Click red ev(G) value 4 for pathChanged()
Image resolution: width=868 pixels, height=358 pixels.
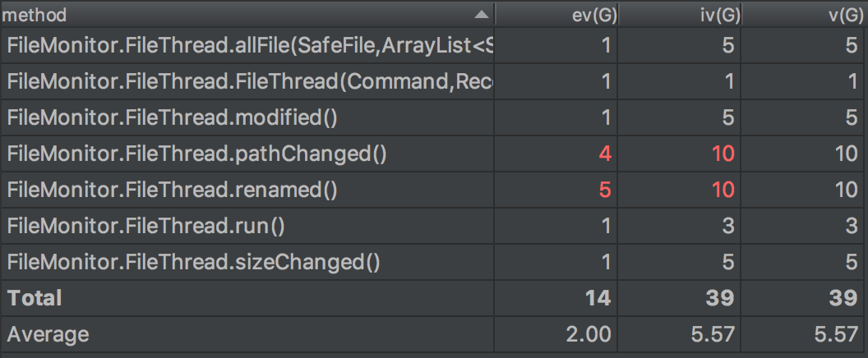[x=605, y=154]
